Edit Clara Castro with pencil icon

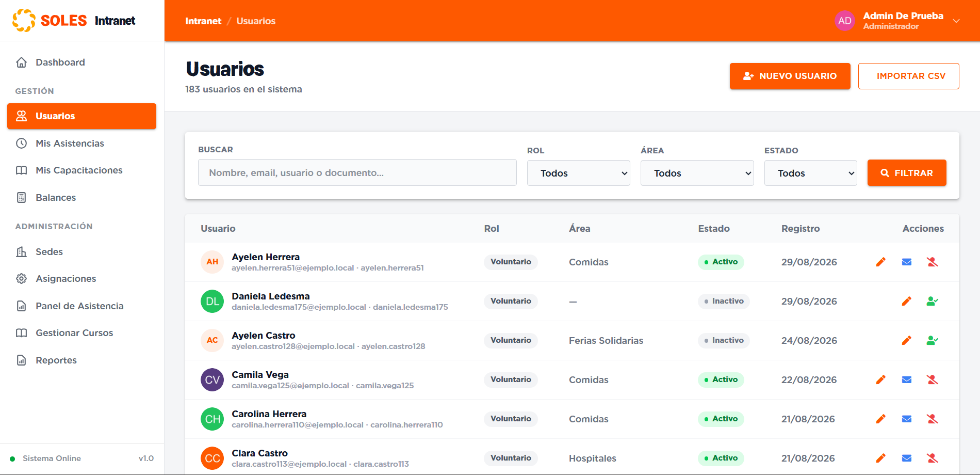881,458
